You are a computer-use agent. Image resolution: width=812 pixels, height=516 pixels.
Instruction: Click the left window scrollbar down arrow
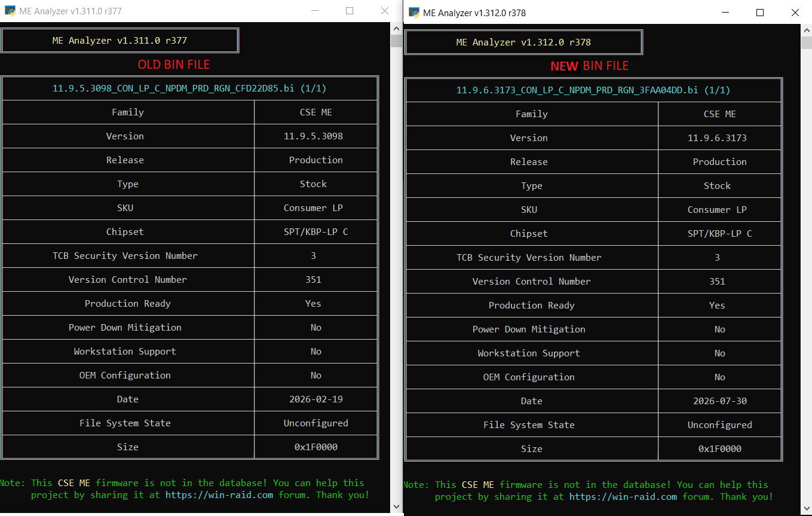(x=396, y=507)
